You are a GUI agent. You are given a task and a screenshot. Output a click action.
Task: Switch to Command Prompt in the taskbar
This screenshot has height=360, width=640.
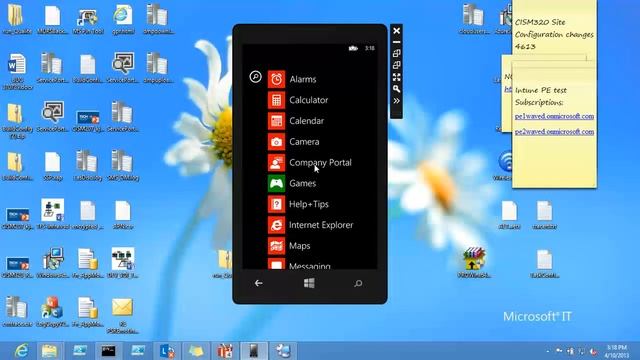coord(108,351)
